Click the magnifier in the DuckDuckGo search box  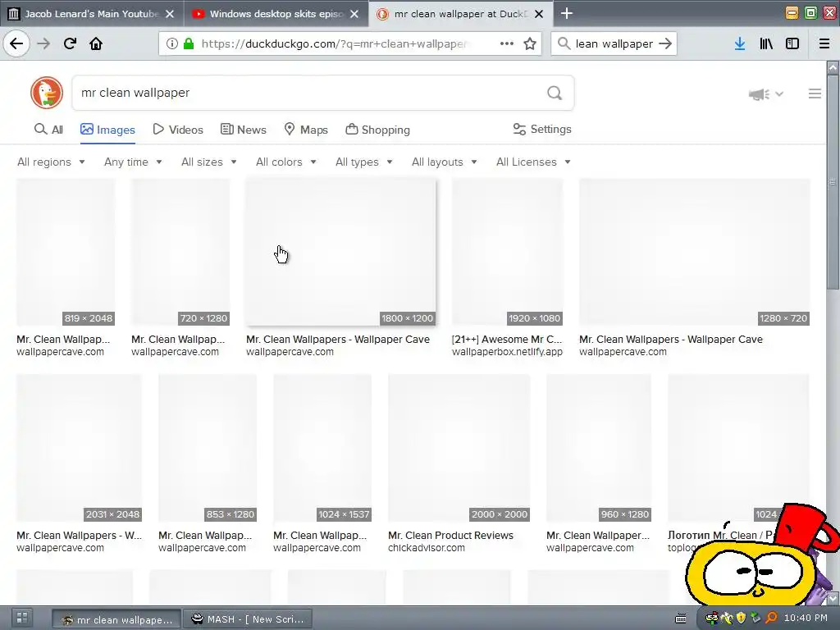coord(555,94)
